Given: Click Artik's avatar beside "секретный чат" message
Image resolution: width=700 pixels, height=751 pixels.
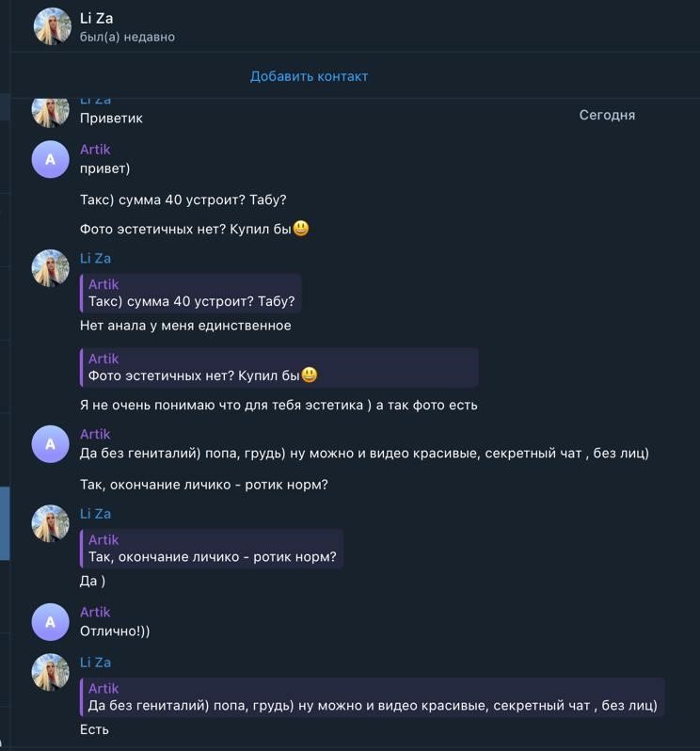Looking at the screenshot, I should click(x=51, y=443).
